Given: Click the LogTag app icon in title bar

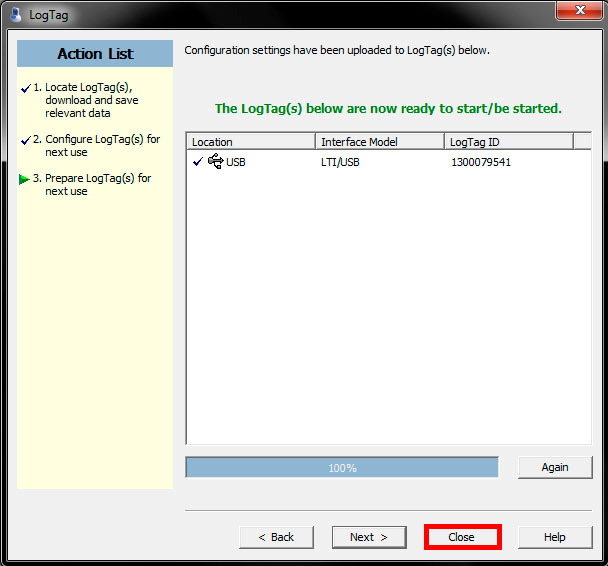Looking at the screenshot, I should click(14, 13).
